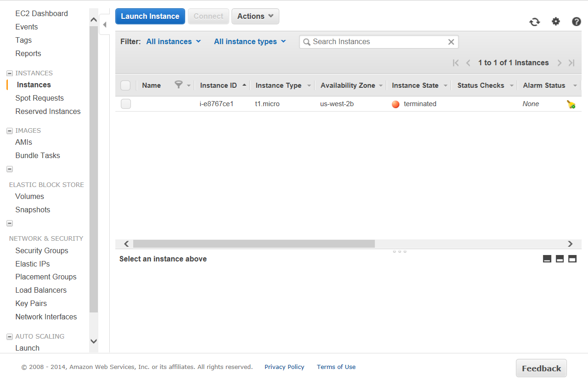Go to the last page of instances
This screenshot has width=588, height=380.
[571, 63]
